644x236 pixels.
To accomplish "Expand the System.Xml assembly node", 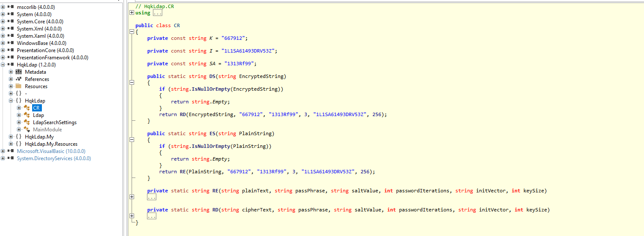I will (x=3, y=29).
